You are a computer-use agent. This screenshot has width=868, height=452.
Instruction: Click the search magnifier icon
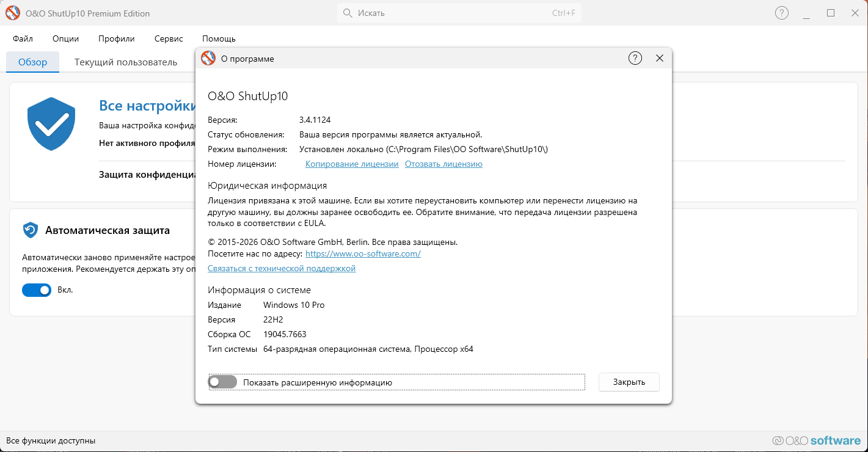[x=348, y=13]
